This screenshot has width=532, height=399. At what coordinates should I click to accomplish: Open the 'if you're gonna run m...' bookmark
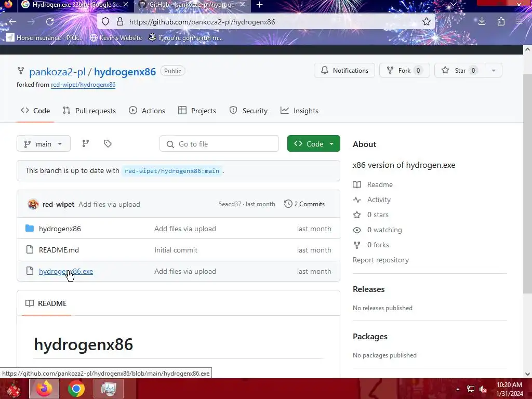[x=185, y=37]
